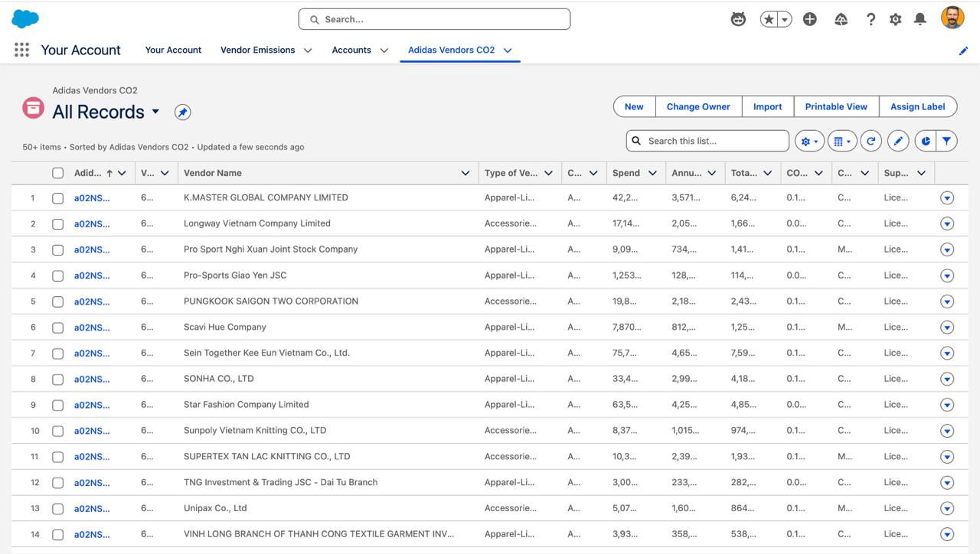Click the Help question mark icon
This screenshot has height=554, width=980.
click(x=871, y=19)
